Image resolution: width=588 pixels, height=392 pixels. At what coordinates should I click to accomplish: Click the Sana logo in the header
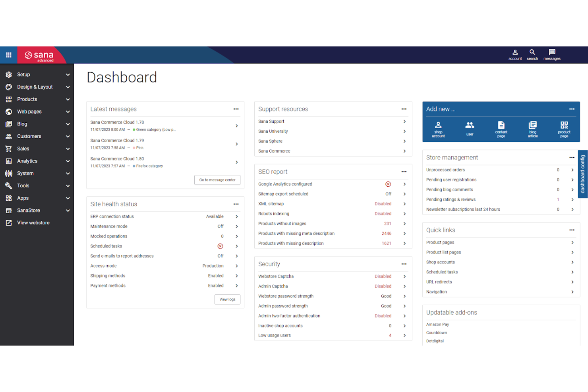click(x=39, y=55)
